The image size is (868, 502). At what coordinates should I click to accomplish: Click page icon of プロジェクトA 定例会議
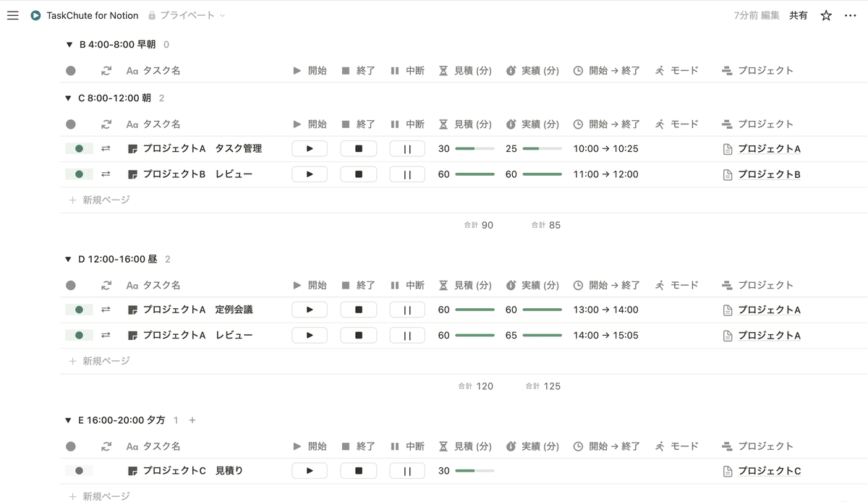(132, 310)
